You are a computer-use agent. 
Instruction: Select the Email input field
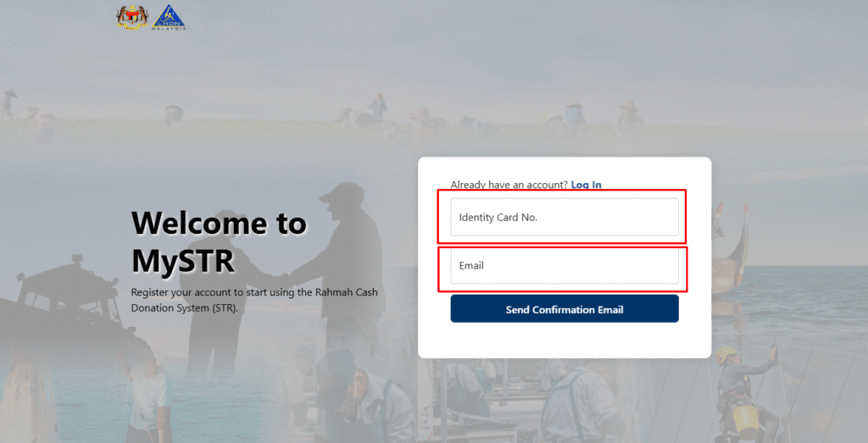coord(564,265)
